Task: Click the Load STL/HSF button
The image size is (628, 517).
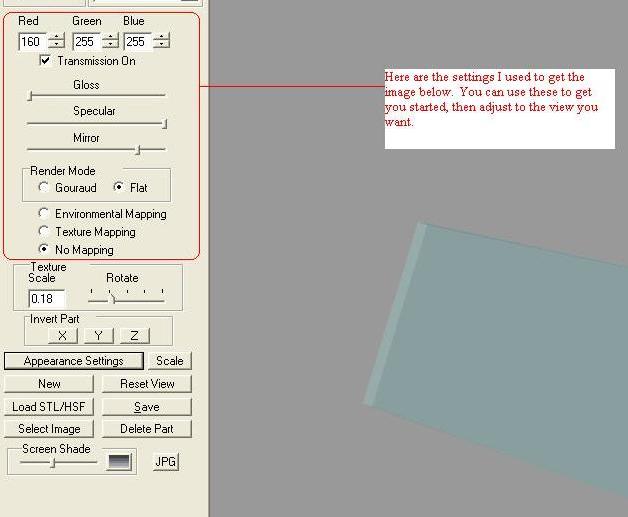Action: pyautogui.click(x=49, y=407)
